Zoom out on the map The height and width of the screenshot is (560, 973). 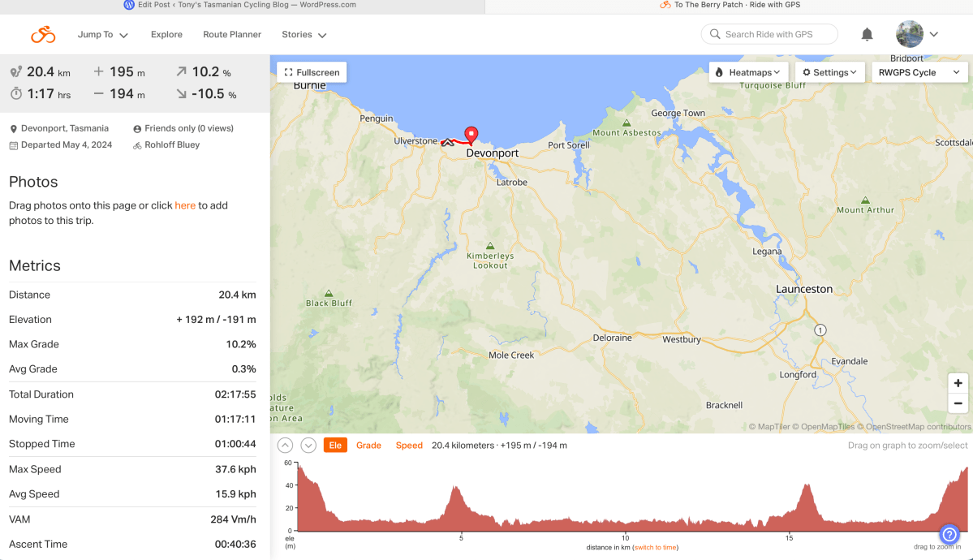[958, 403]
